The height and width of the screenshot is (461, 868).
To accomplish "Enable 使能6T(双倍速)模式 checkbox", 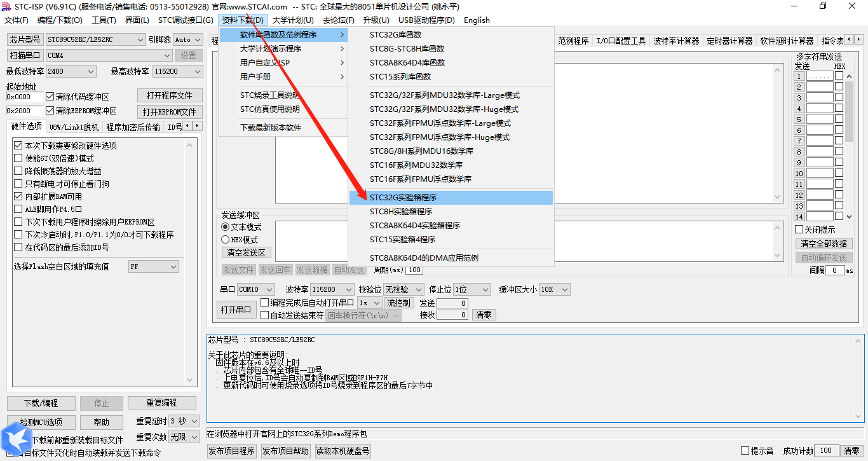I will coord(18,158).
